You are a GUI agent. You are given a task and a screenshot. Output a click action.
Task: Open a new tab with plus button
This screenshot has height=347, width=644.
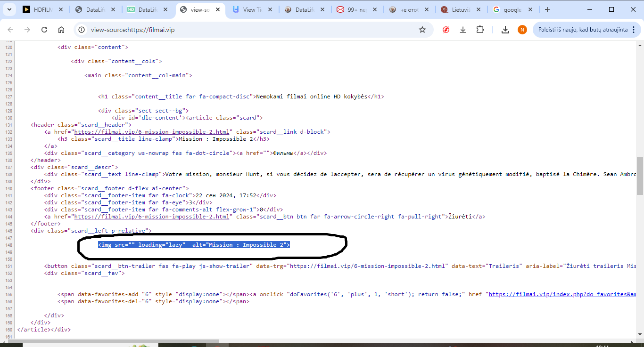(x=547, y=9)
